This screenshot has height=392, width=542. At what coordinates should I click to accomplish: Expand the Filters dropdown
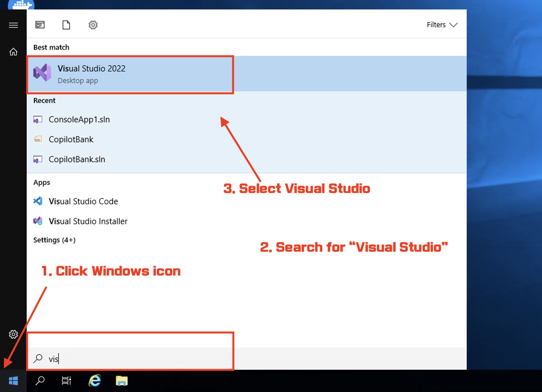point(442,25)
